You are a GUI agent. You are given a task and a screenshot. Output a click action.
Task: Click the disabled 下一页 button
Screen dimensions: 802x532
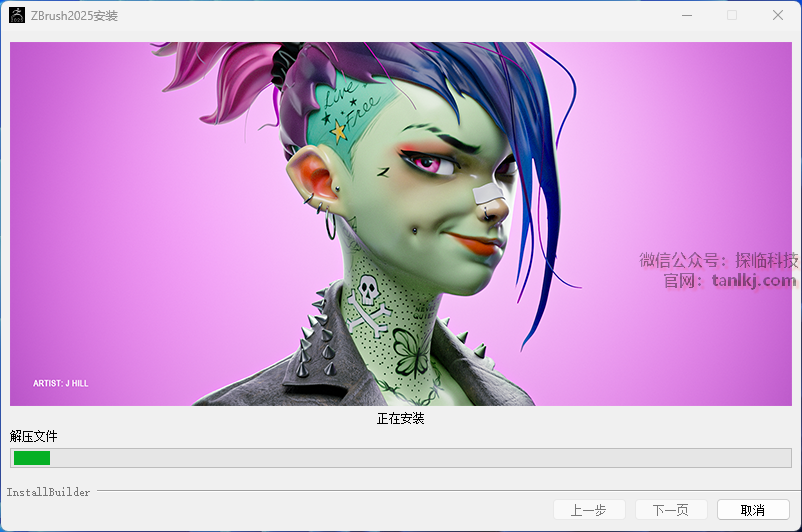click(670, 510)
